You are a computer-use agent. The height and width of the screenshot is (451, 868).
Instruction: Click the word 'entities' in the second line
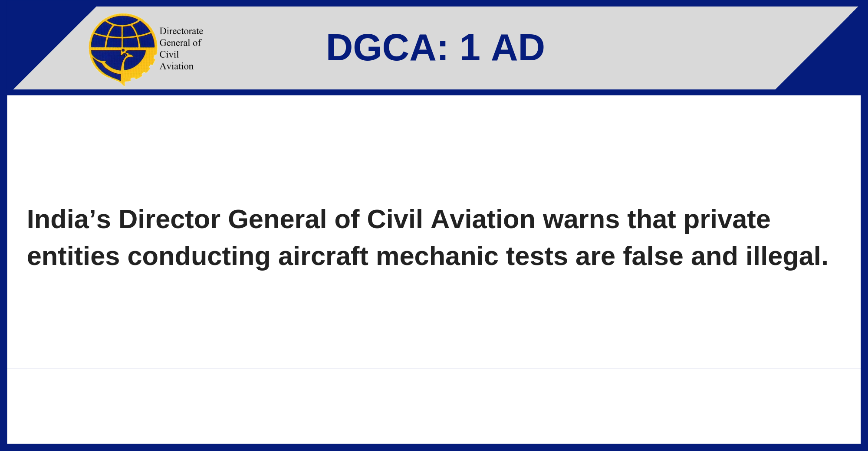(73, 256)
